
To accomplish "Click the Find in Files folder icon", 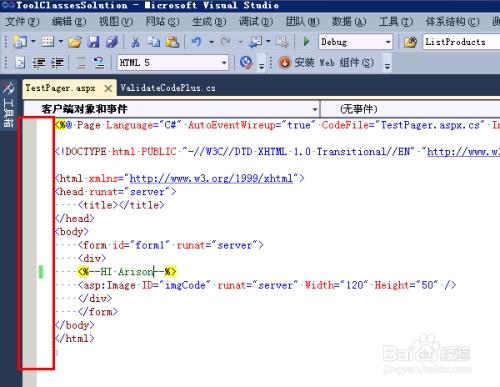I will pyautogui.click(x=410, y=42).
